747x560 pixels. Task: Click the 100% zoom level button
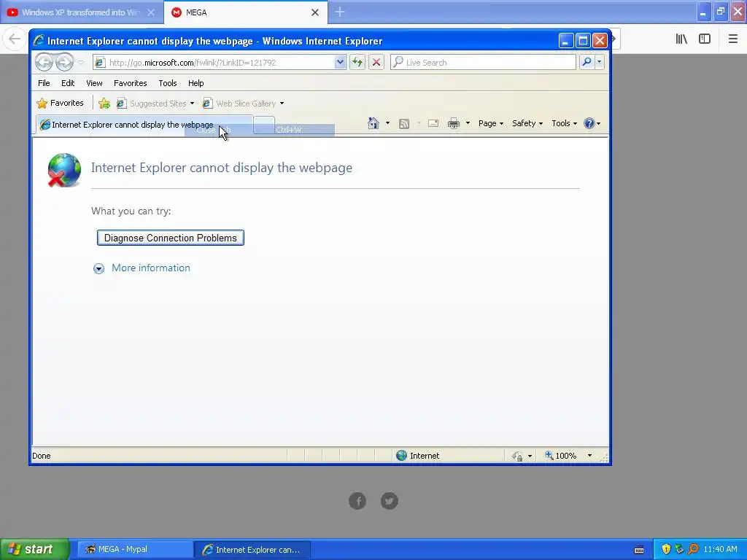561,456
